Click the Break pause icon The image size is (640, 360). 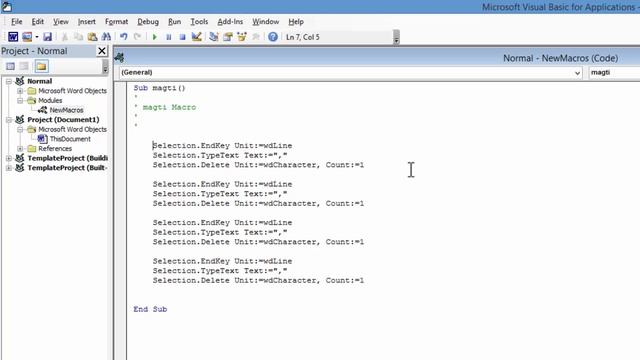[x=169, y=37]
